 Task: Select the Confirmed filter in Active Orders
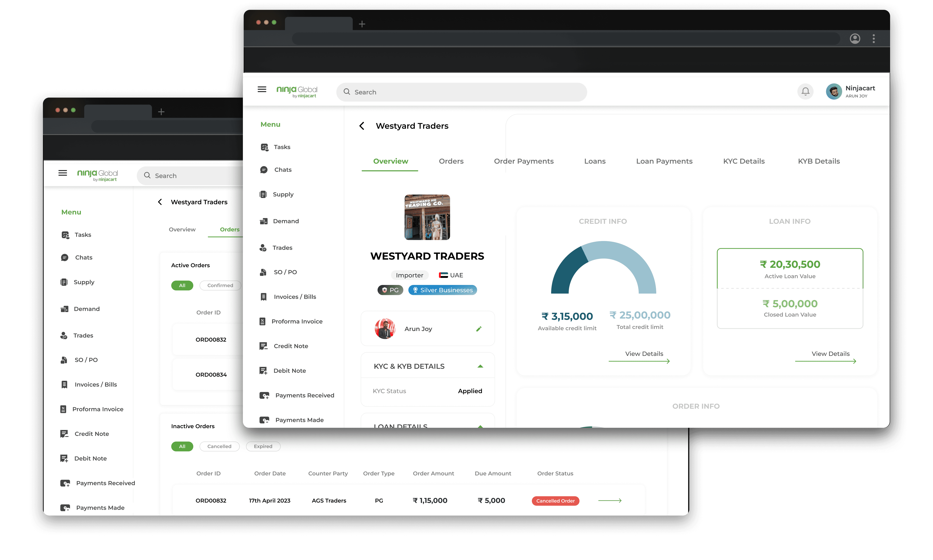pyautogui.click(x=220, y=285)
